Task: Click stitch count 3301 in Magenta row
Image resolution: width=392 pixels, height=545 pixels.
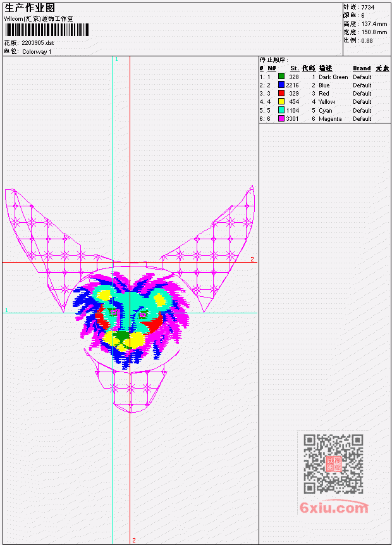Action: 292,119
